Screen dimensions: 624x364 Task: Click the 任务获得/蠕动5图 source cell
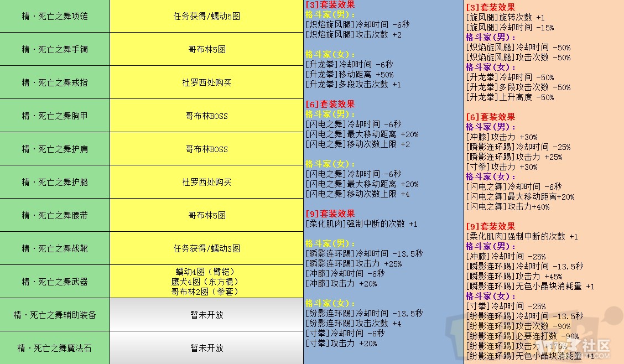pos(206,16)
